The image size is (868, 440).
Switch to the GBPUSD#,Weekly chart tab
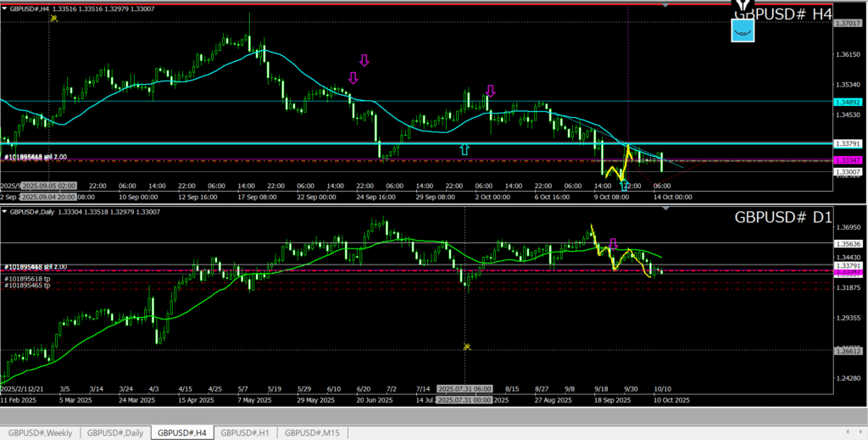(x=40, y=433)
